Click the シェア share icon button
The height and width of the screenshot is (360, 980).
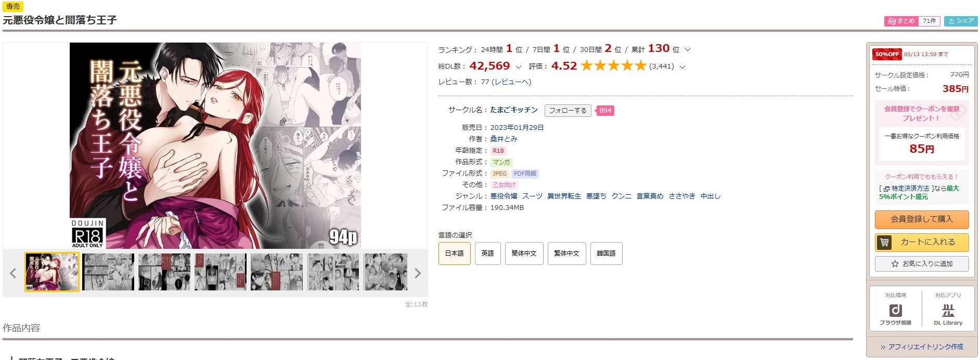[961, 21]
